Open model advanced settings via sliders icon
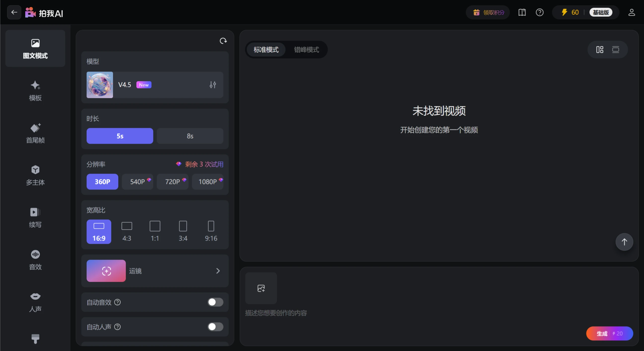644x351 pixels. tap(213, 85)
